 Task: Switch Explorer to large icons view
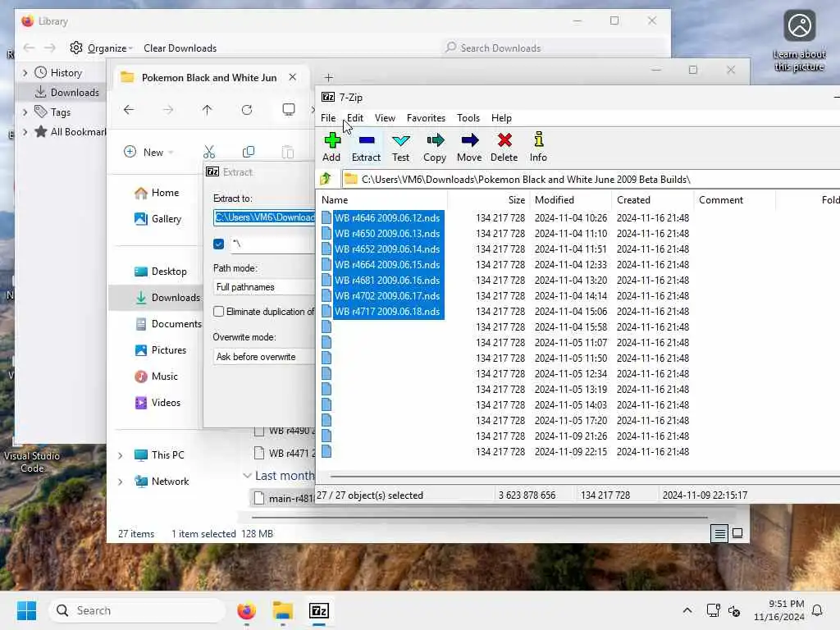point(737,533)
